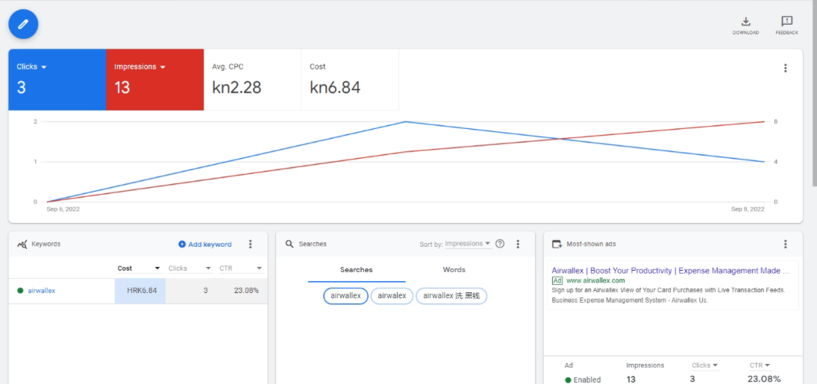The width and height of the screenshot is (817, 384).
Task: Click the Add keyword button
Action: coord(205,244)
